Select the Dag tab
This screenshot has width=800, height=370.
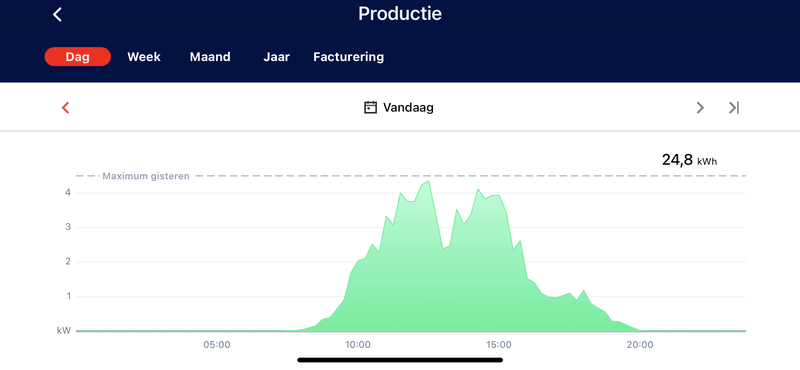click(x=78, y=57)
